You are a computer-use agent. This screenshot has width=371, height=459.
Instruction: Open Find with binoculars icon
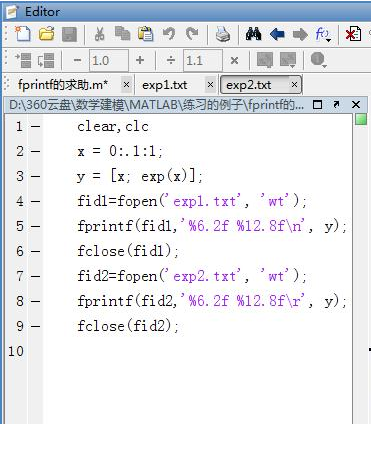coord(253,34)
